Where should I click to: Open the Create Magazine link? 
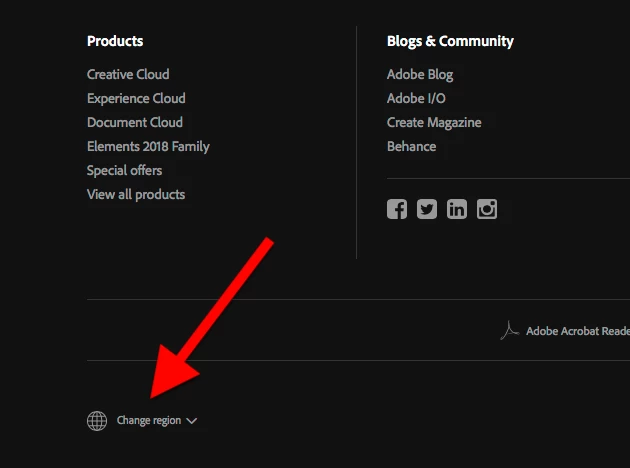click(434, 123)
